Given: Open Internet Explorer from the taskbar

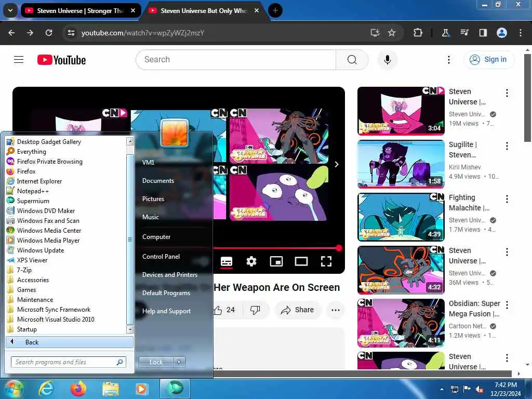Looking at the screenshot, I should click(46, 389).
